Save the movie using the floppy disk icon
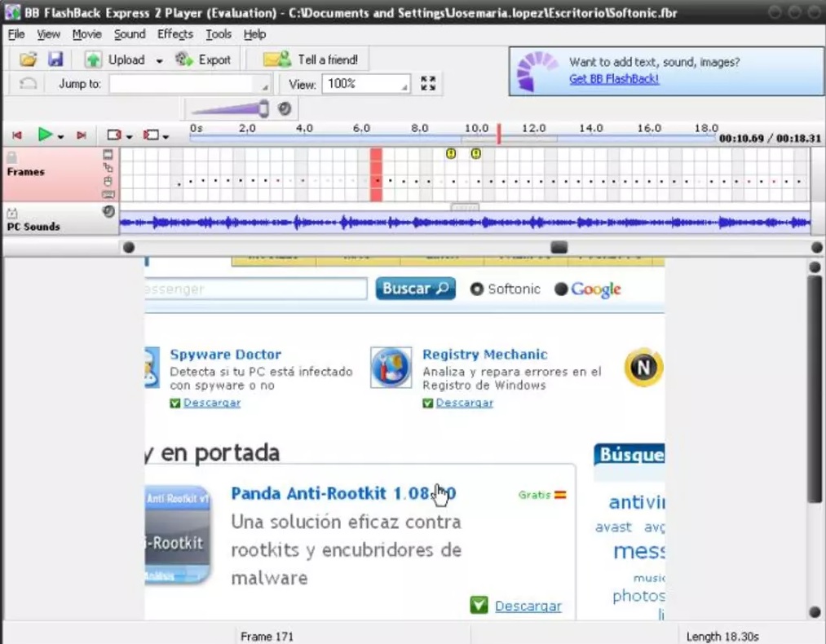 click(55, 60)
